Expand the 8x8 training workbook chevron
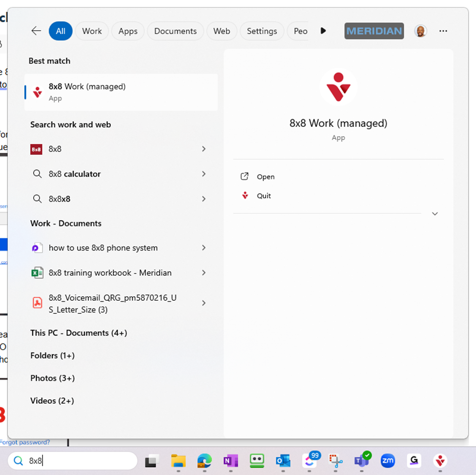 [x=204, y=272]
